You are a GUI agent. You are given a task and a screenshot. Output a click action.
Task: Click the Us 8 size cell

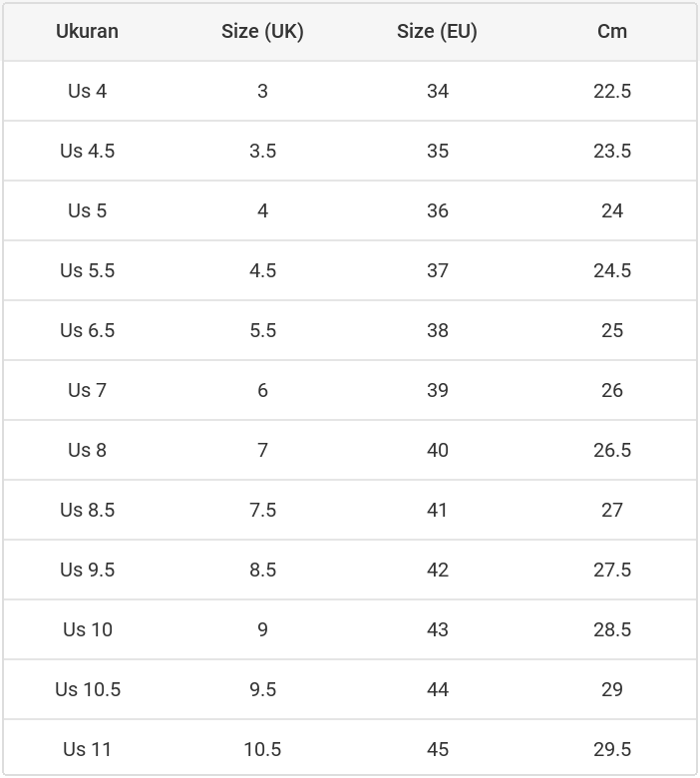coord(87,450)
